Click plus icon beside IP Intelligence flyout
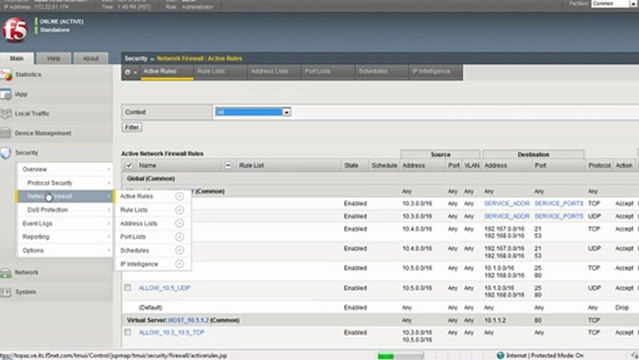This screenshot has height=360, width=639. tap(179, 264)
